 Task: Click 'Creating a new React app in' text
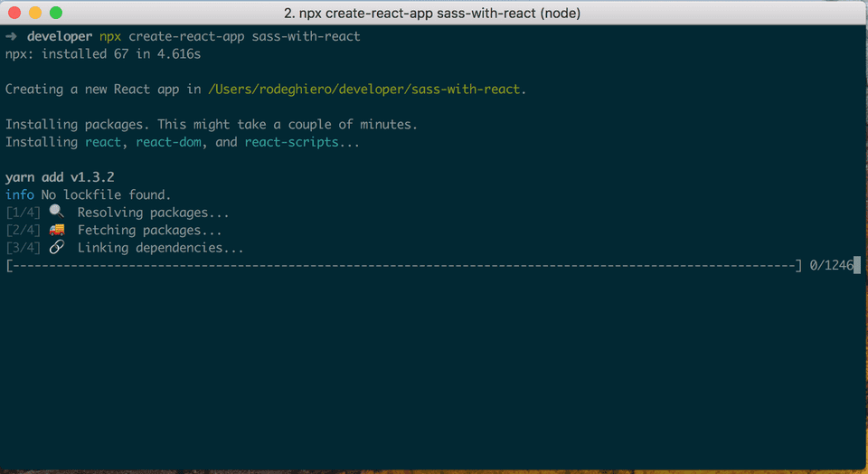[103, 90]
